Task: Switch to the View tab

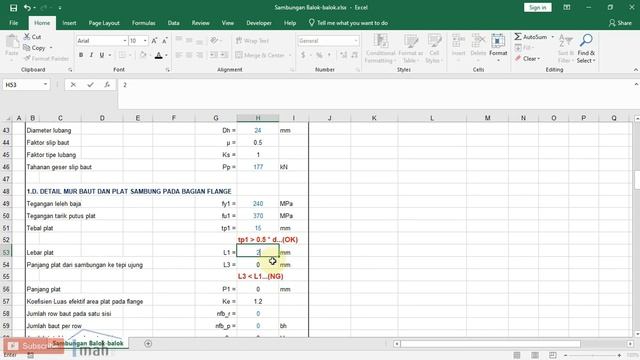Action: [228, 23]
